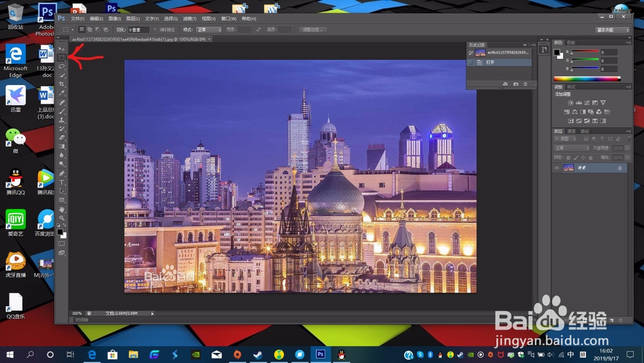The image size is (644, 363).
Task: Select the Rectangular Marquee tool
Action: 62,57
